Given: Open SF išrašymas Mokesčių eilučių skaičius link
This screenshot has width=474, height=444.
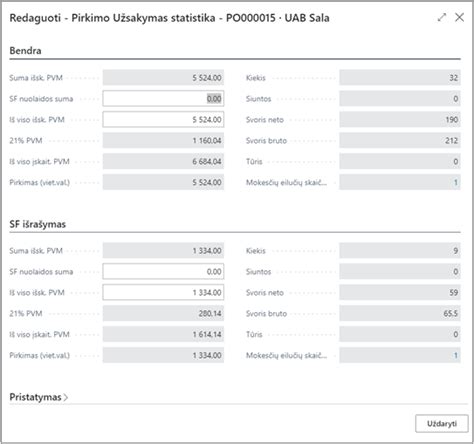Looking at the screenshot, I should [455, 355].
